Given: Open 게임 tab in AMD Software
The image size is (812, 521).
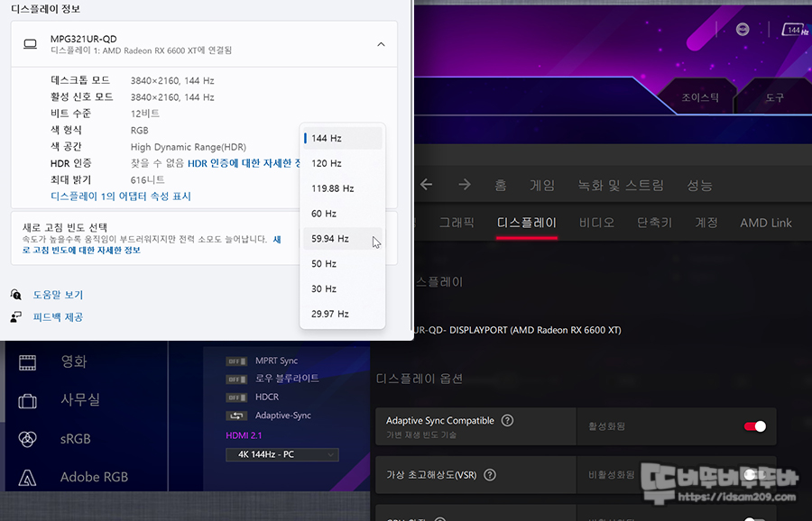Looking at the screenshot, I should (x=542, y=185).
